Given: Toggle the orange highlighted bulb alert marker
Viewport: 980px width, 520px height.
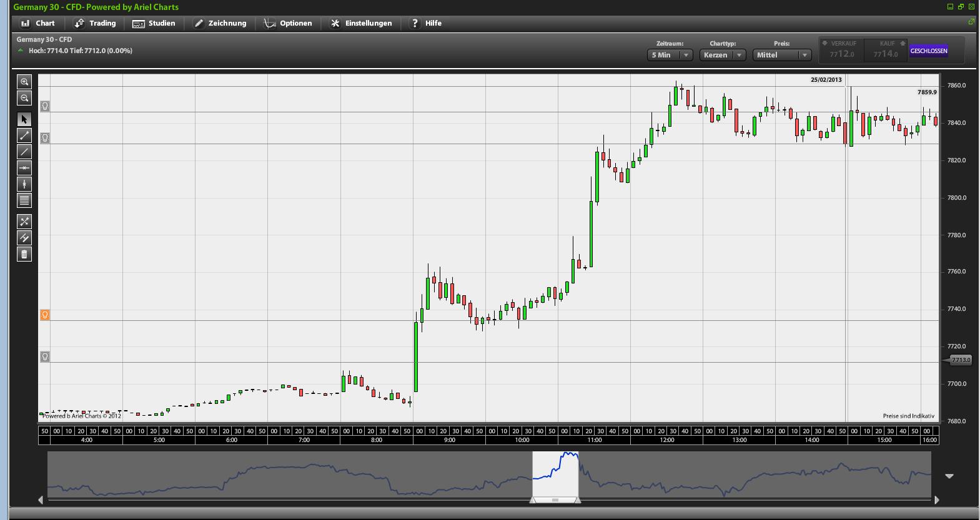Looking at the screenshot, I should (45, 315).
